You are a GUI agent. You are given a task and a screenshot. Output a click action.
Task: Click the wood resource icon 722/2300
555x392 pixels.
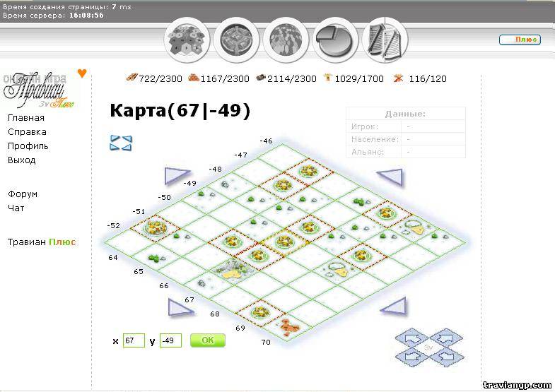point(132,78)
